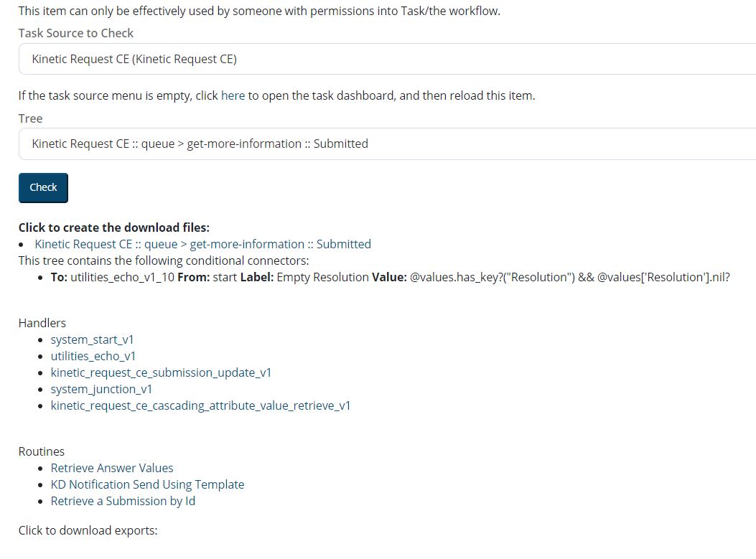Select the 'Task Source to Check' label
Viewport: 756px width, 559px height.
75,33
